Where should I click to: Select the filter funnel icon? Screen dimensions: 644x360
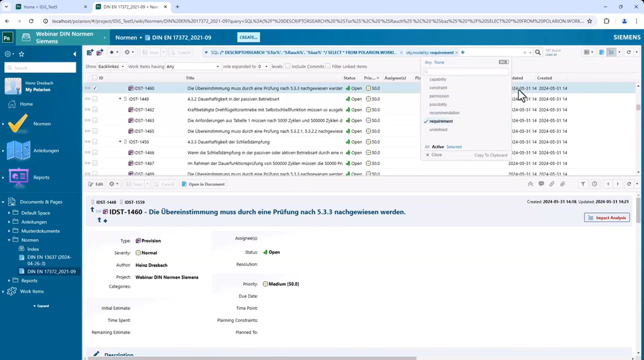(x=583, y=184)
